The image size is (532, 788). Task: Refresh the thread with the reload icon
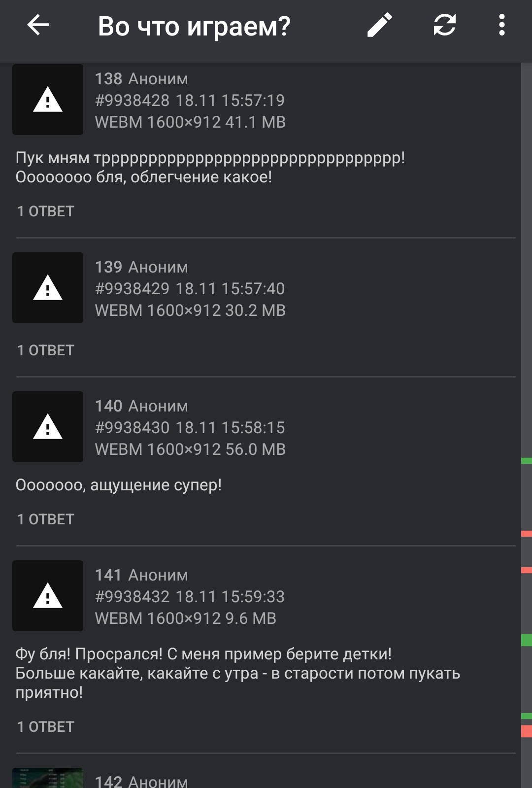point(444,25)
